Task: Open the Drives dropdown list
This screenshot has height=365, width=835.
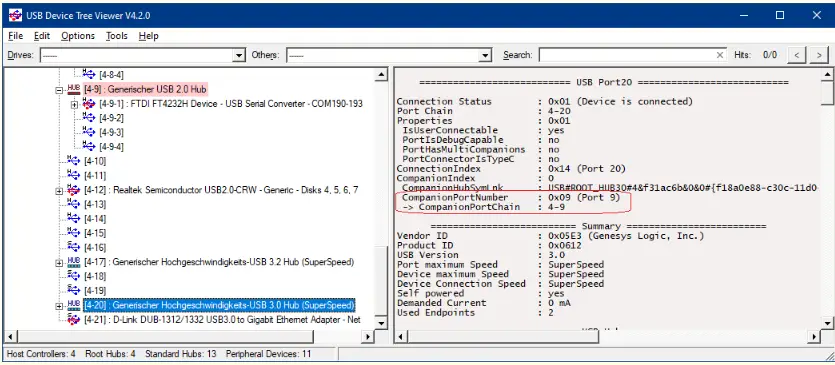Action: (x=239, y=55)
